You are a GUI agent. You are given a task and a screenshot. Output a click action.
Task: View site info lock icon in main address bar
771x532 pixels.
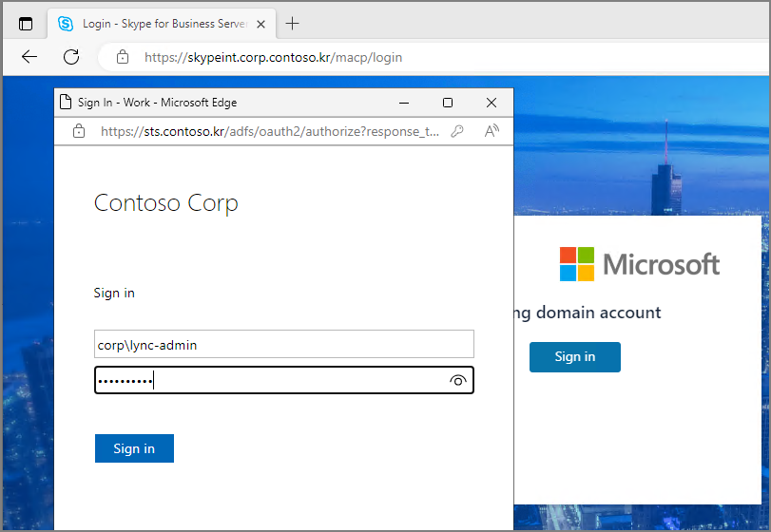point(123,57)
